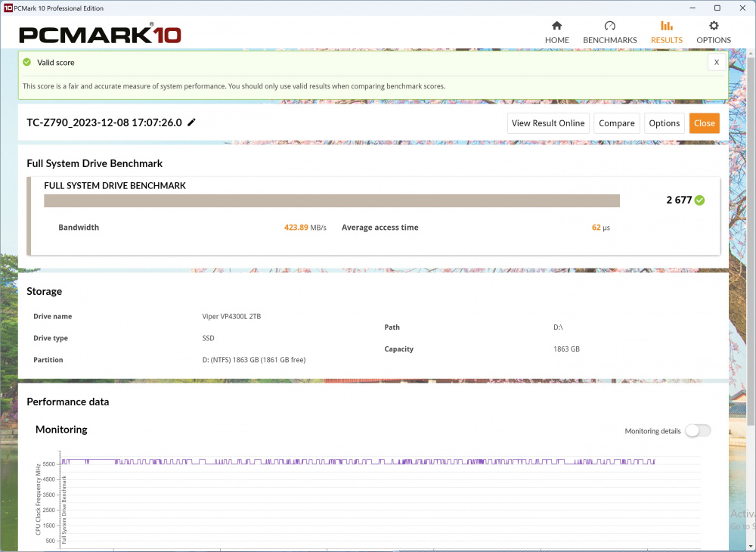The height and width of the screenshot is (552, 756).
Task: Open the HOME tab
Action: click(x=557, y=33)
